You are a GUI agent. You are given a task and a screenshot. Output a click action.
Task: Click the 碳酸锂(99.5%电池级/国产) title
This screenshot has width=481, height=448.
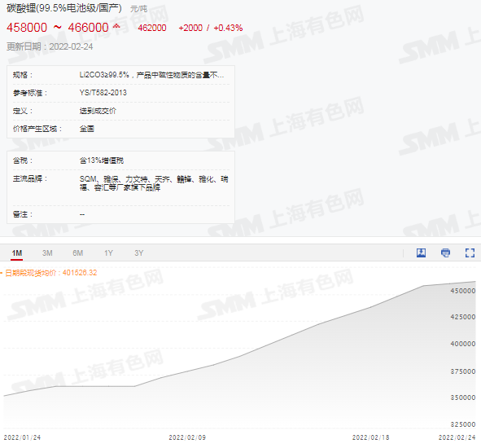pyautogui.click(x=63, y=8)
